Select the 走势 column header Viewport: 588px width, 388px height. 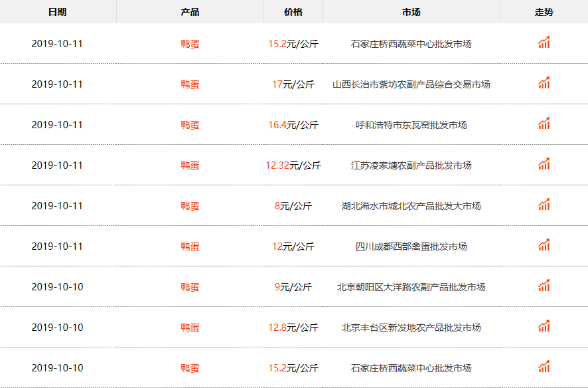pyautogui.click(x=544, y=12)
